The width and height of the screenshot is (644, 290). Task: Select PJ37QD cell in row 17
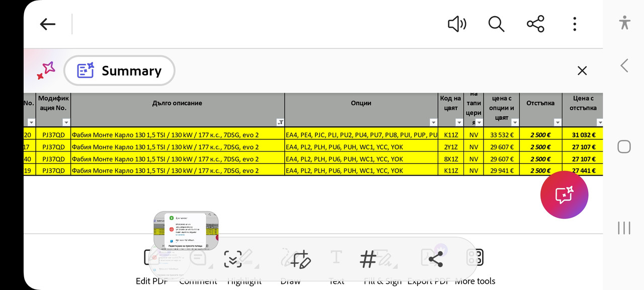pyautogui.click(x=53, y=147)
